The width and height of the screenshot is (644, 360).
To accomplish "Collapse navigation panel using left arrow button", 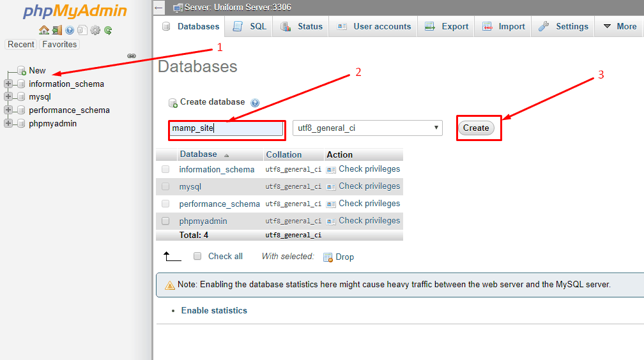I will click(x=158, y=8).
